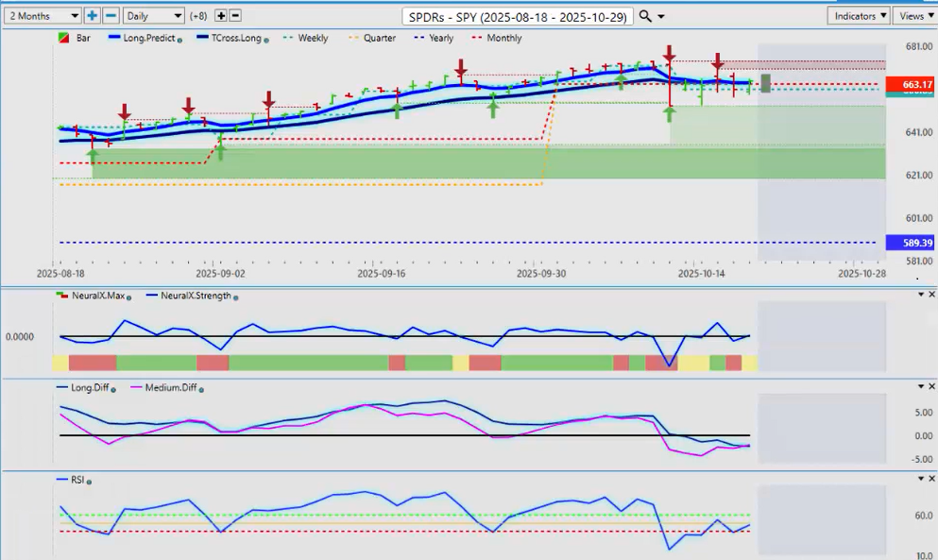Click the SPDRs - SPY symbol field
938x560 pixels.
click(x=517, y=16)
